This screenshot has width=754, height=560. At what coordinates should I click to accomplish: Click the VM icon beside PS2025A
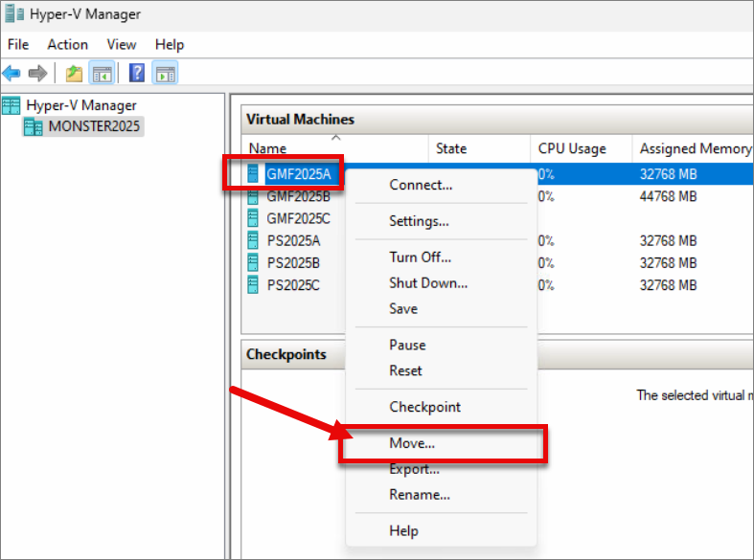click(x=253, y=240)
